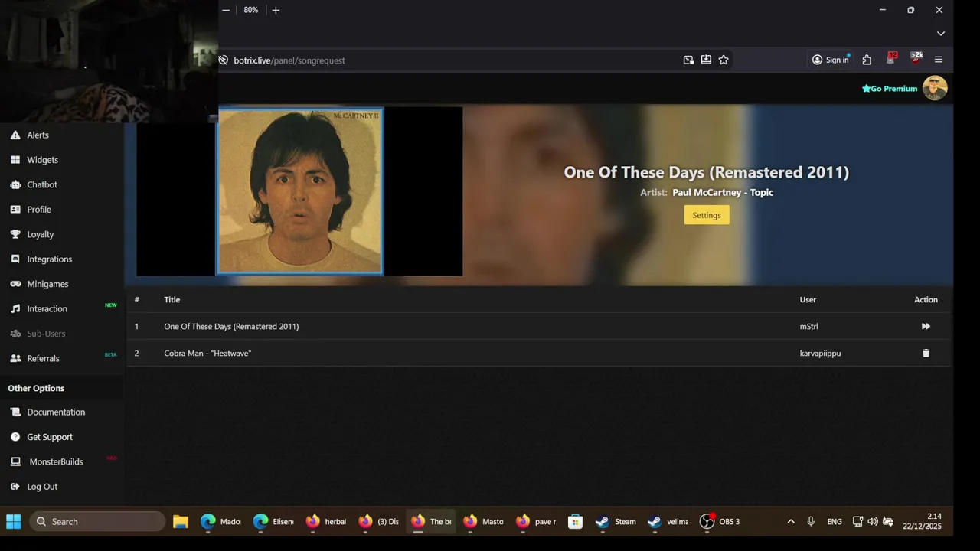Click the Go Premium link
This screenshot has width=980, height=551.
click(x=890, y=89)
